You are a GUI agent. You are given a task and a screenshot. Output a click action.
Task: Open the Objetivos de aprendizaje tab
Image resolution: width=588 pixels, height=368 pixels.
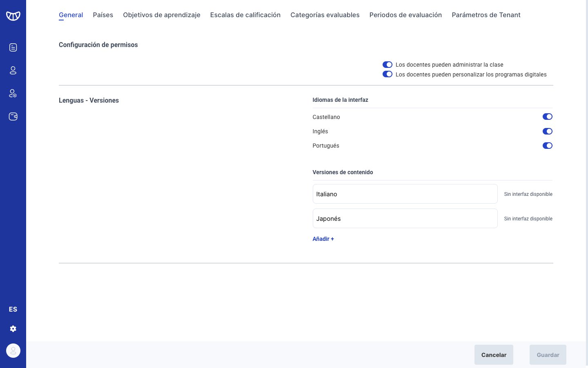(162, 15)
